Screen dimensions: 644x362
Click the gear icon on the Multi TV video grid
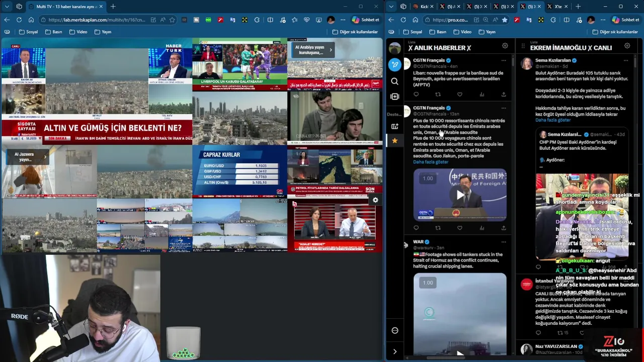click(375, 200)
